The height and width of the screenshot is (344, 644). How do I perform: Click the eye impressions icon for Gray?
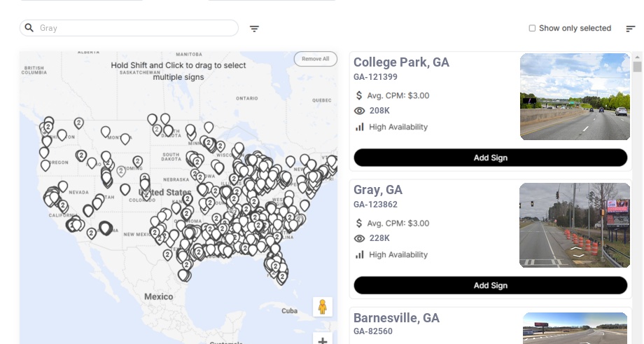pyautogui.click(x=360, y=238)
